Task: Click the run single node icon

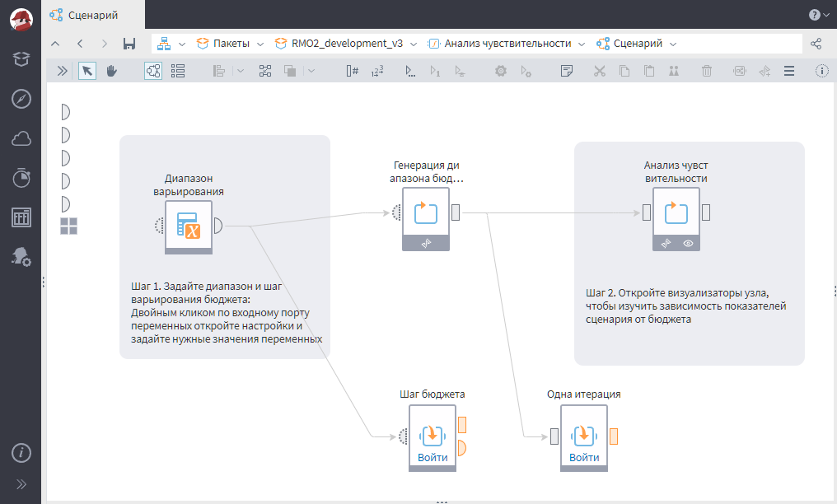Action: (x=435, y=71)
